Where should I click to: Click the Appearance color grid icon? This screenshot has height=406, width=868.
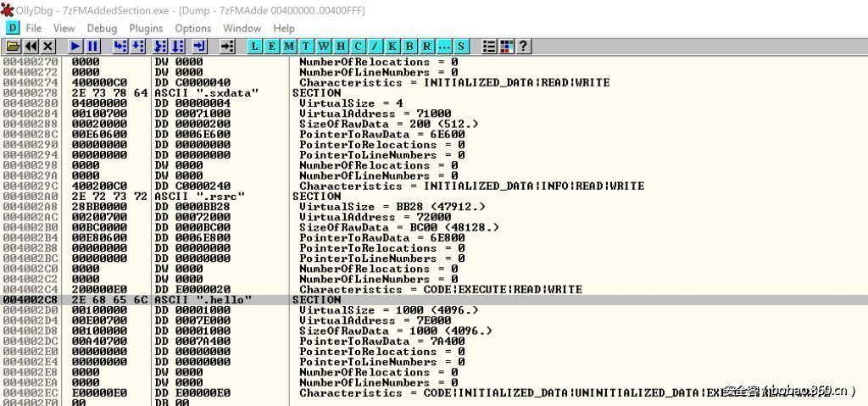point(507,46)
